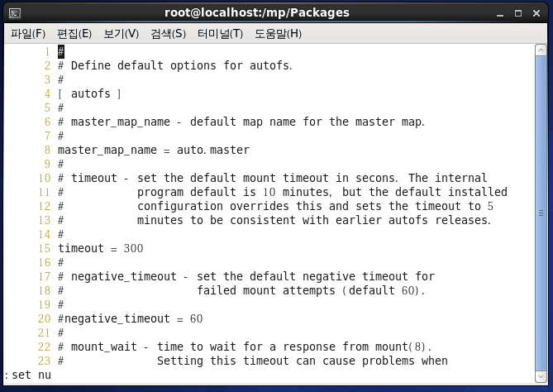The height and width of the screenshot is (392, 553).
Task: Click the scrollbar down arrow
Action: 541,376
